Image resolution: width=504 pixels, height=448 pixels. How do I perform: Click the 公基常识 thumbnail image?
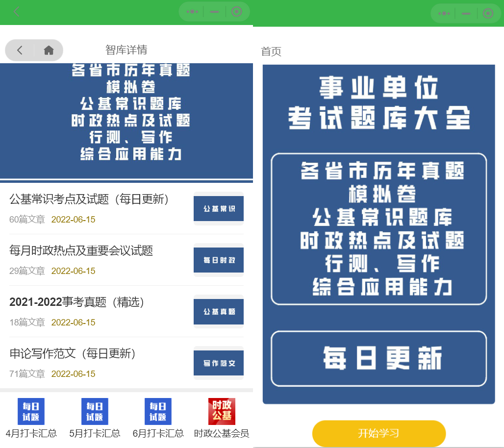(x=219, y=208)
